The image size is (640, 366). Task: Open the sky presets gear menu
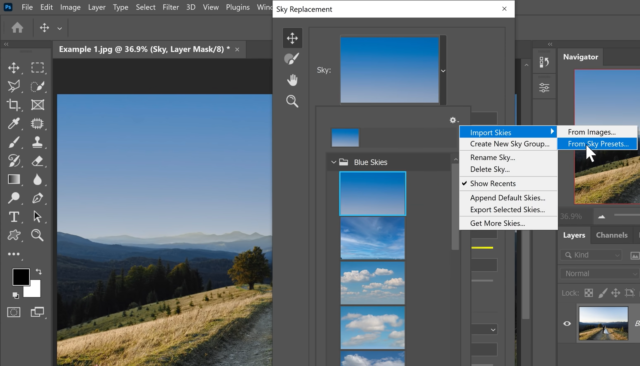click(x=453, y=120)
